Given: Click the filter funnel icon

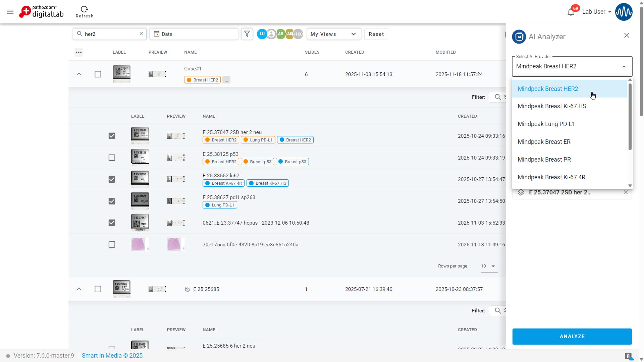Looking at the screenshot, I should pyautogui.click(x=247, y=34).
